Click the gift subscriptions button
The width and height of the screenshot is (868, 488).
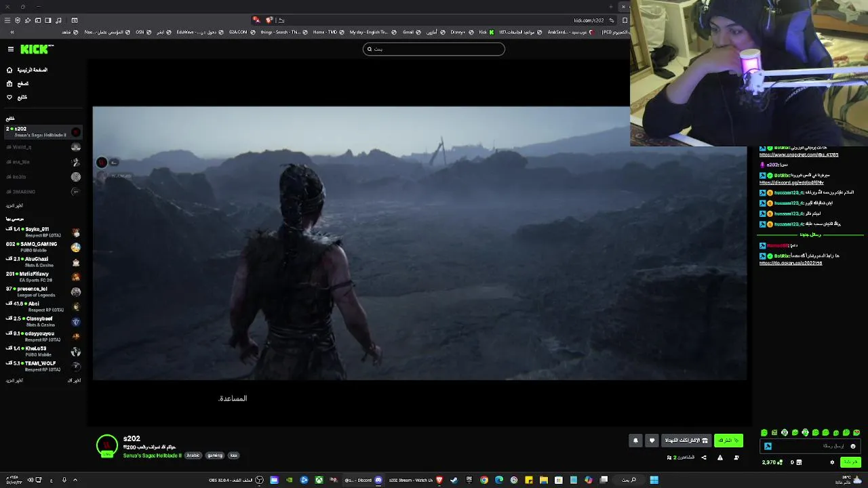[686, 441]
